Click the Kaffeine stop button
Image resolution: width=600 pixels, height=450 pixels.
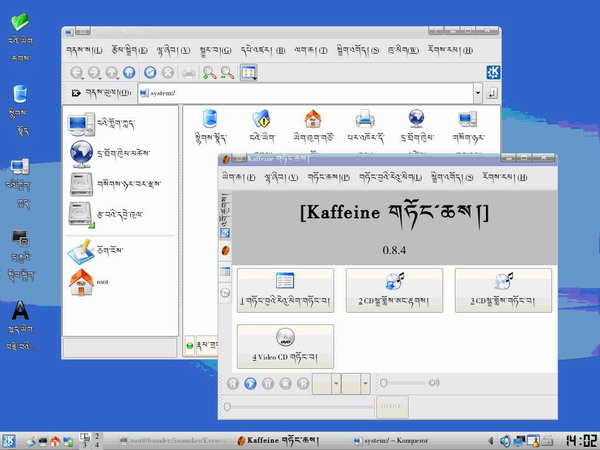287,383
